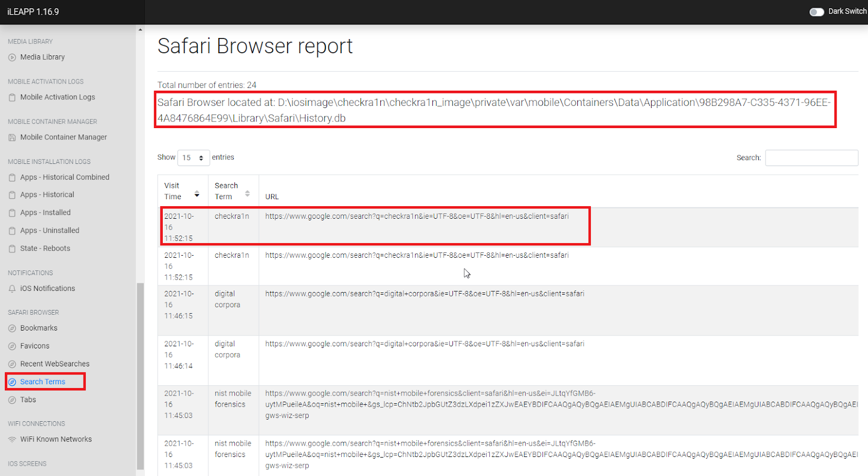
Task: Click the sidebar scroll up arrow
Action: (x=141, y=29)
